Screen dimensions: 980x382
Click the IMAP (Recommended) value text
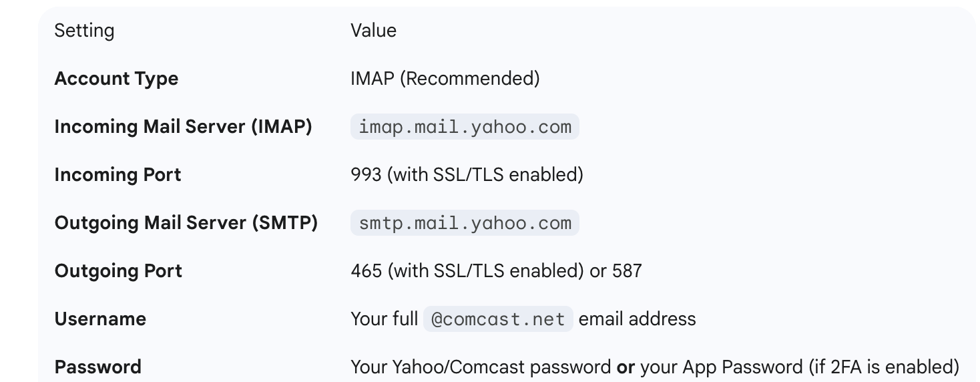click(445, 79)
